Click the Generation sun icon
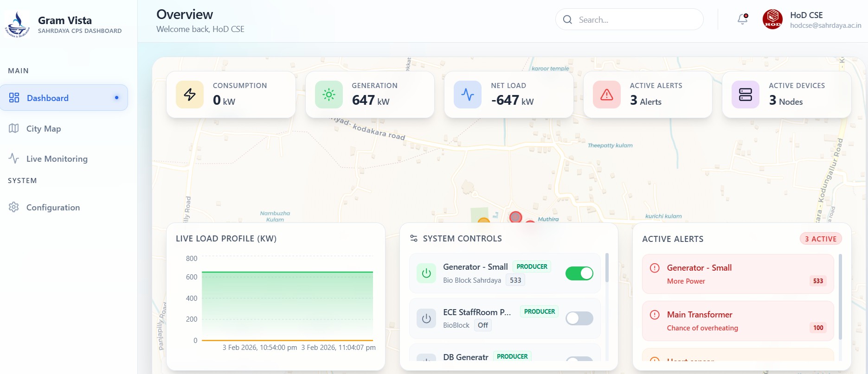Screen dimensions: 868x374 pos(328,95)
